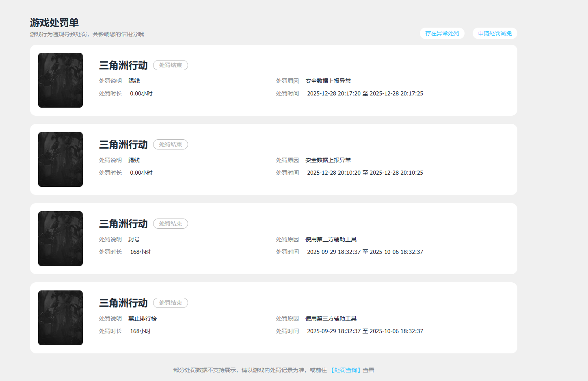Click the 处罚结束 badge in the 封号 card

click(x=171, y=223)
